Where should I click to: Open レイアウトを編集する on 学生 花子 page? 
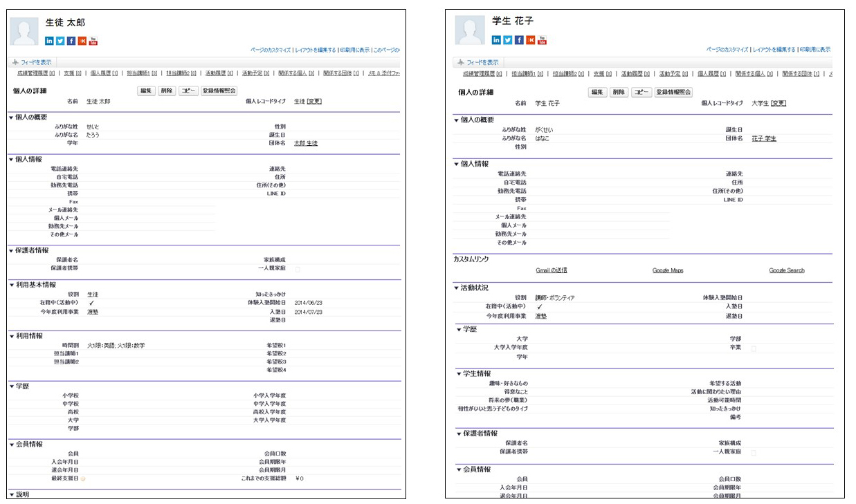coord(773,50)
